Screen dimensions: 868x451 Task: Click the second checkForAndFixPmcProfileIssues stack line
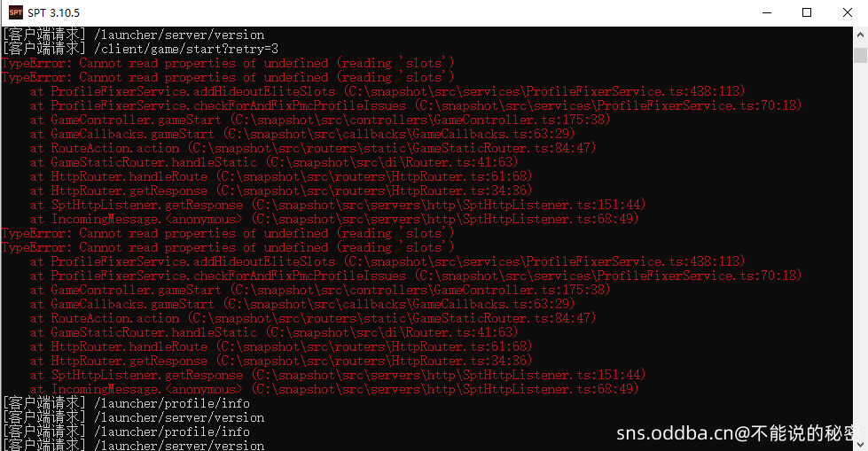click(416, 276)
